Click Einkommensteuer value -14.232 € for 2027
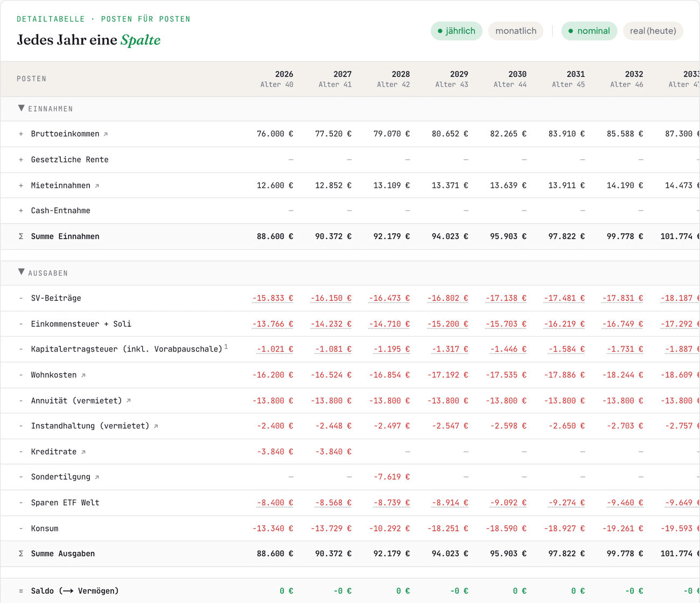This screenshot has height=603, width=700. tap(331, 324)
